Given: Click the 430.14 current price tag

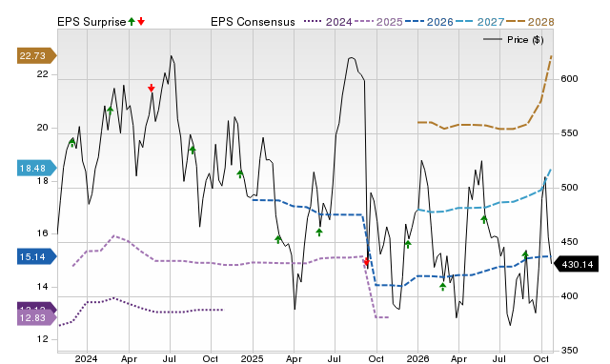Looking at the screenshot, I should click(x=575, y=265).
